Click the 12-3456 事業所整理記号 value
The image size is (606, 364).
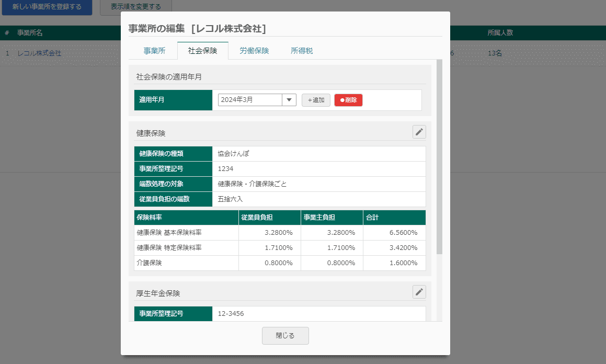pos(231,314)
